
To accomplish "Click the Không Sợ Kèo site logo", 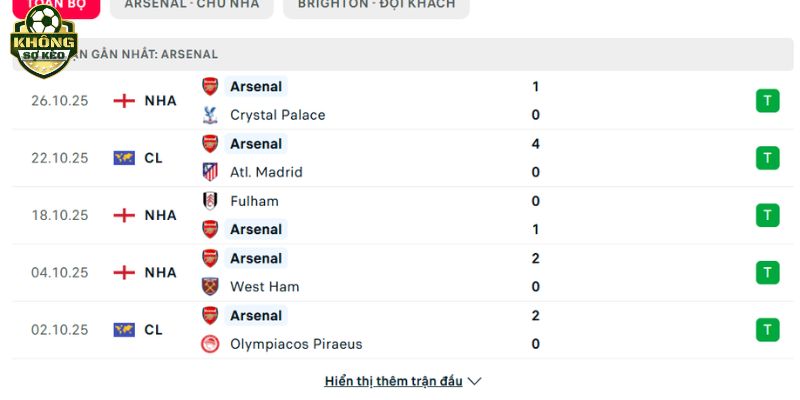I will pyautogui.click(x=43, y=42).
